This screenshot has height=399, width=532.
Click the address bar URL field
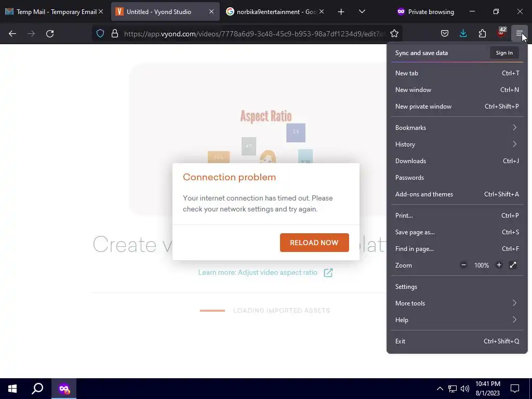tap(255, 34)
